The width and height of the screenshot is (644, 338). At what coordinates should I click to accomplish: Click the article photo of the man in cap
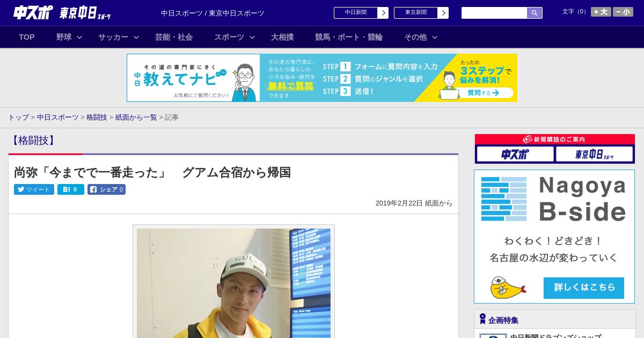pos(233,283)
